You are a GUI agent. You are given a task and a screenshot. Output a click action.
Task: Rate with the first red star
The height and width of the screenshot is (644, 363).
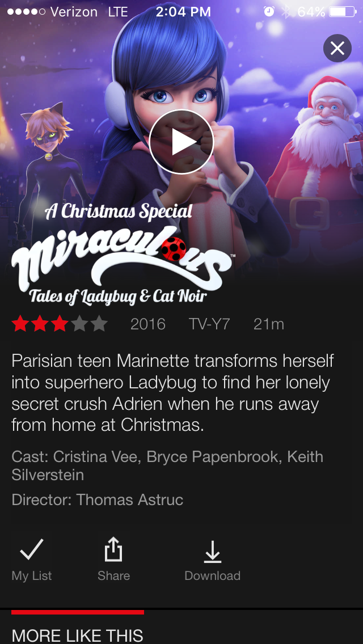[20, 324]
